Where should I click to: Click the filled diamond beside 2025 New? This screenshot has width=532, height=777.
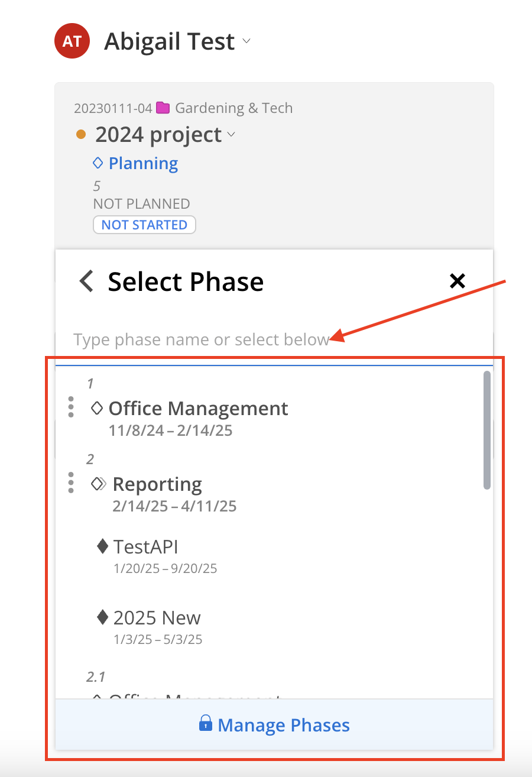coord(103,617)
